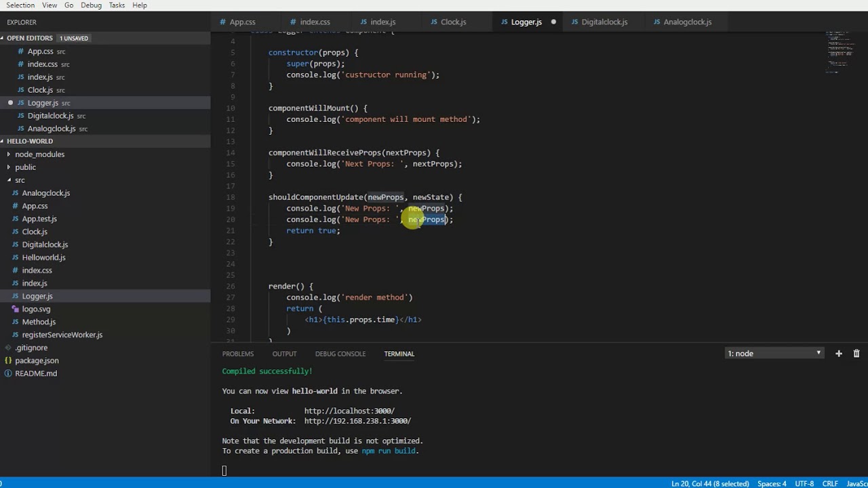Viewport: 868px width, 488px height.
Task: Click 'return true;' on line 21
Action: 313,230
